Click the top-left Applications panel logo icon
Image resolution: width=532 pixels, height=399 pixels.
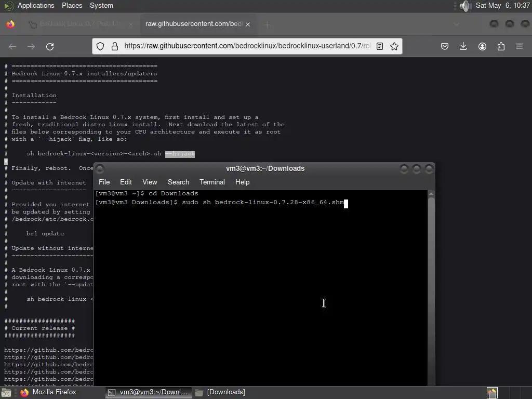[8, 6]
